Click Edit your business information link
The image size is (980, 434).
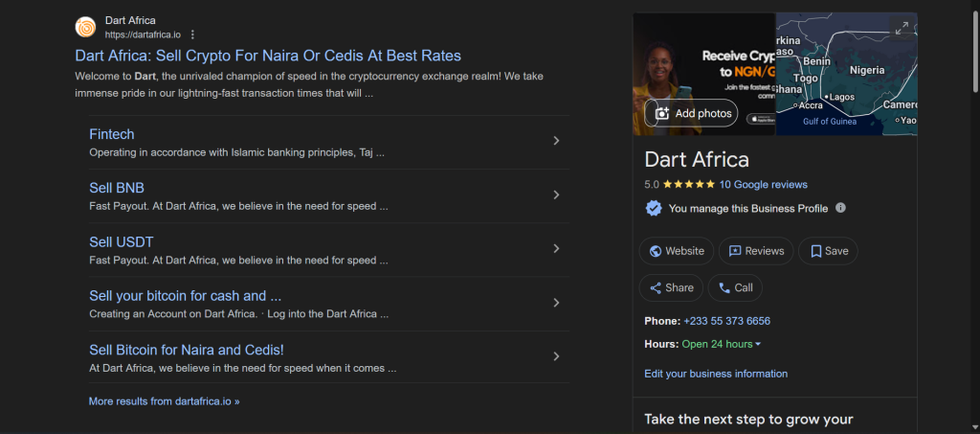pyautogui.click(x=716, y=374)
